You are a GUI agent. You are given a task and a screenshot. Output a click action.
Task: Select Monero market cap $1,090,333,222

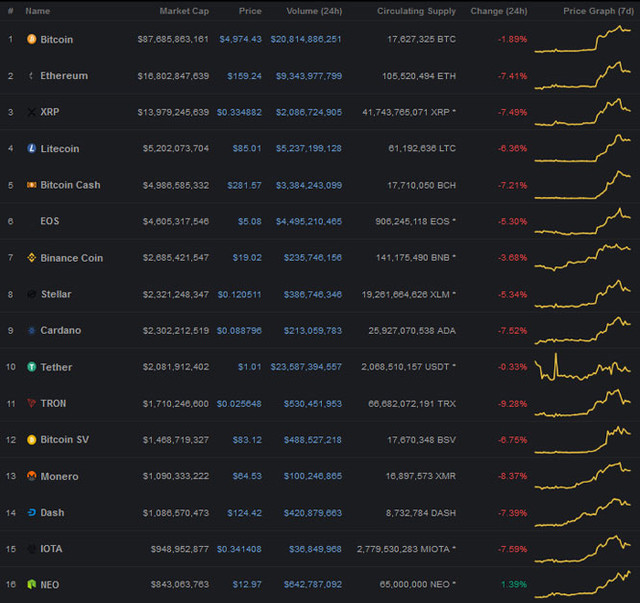point(176,476)
